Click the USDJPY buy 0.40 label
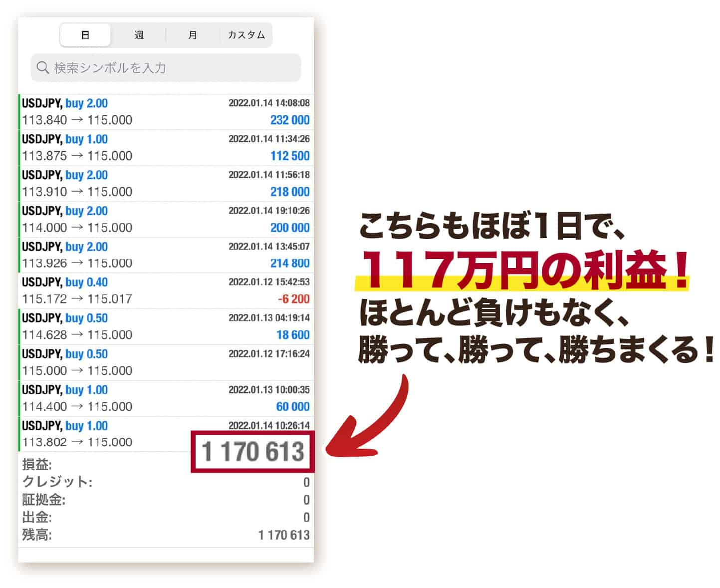Viewport: 720px width, 588px height. pyautogui.click(x=65, y=283)
